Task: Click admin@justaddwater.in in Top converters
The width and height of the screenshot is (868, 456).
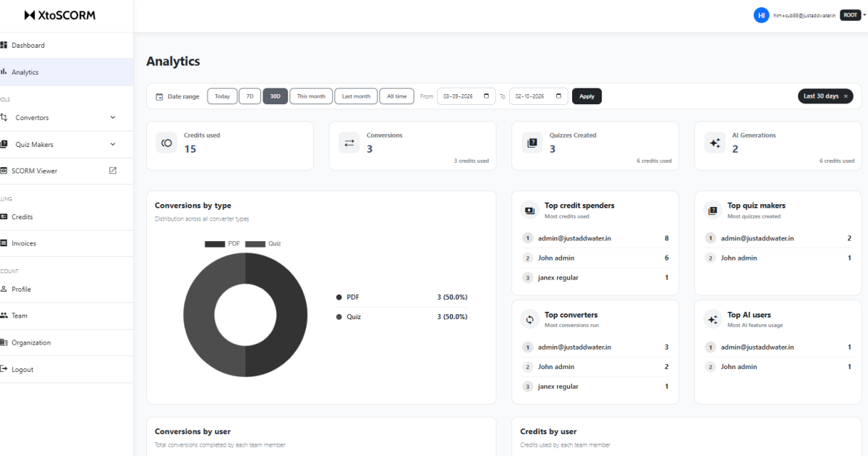Action: click(x=574, y=347)
